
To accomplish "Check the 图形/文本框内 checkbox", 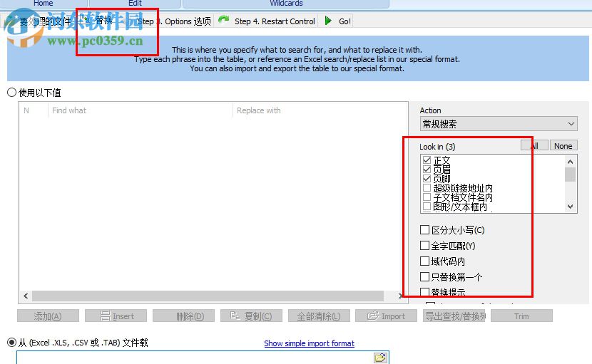I will click(427, 207).
